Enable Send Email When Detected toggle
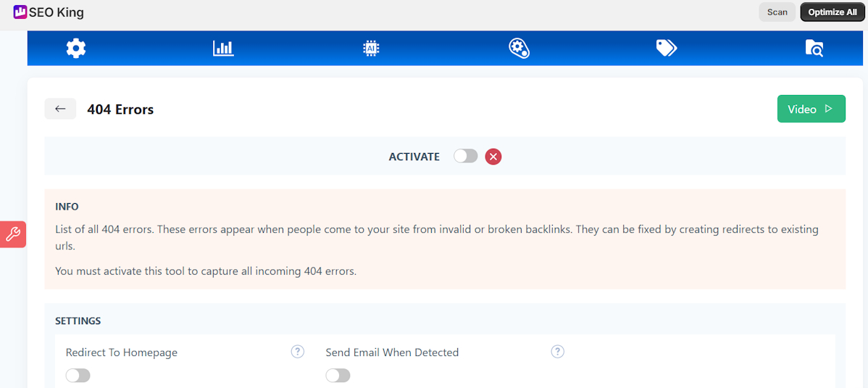868x388 pixels. (338, 376)
